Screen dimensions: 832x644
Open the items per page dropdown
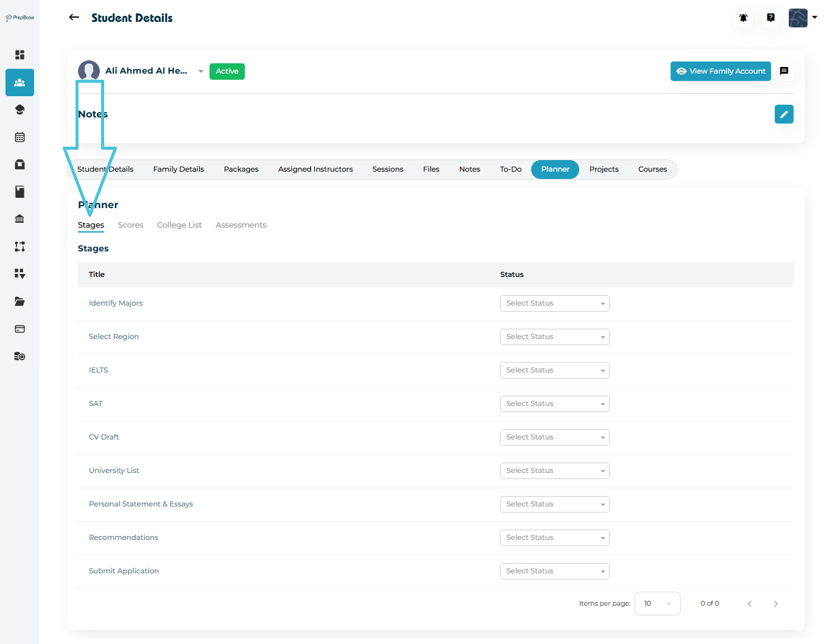click(657, 604)
